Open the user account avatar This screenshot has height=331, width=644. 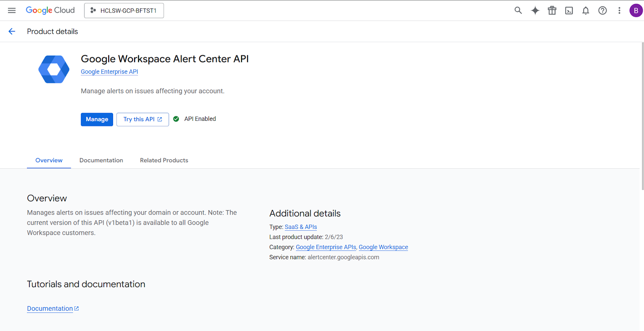[x=636, y=10]
